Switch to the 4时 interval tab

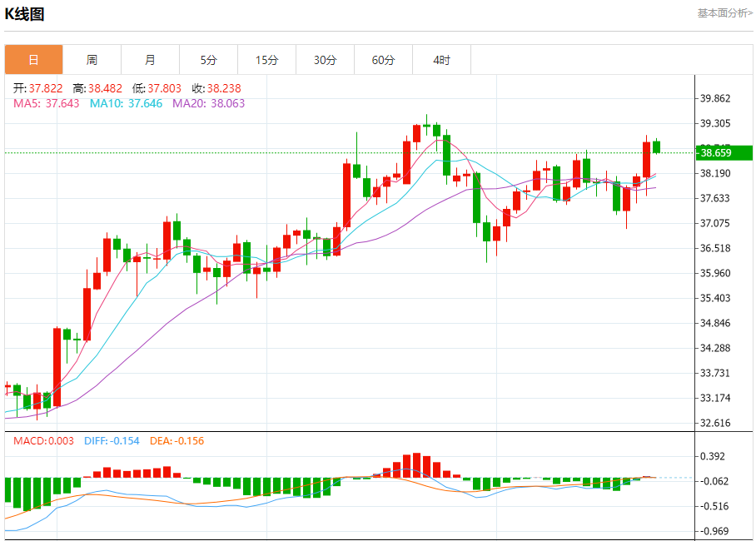point(442,60)
